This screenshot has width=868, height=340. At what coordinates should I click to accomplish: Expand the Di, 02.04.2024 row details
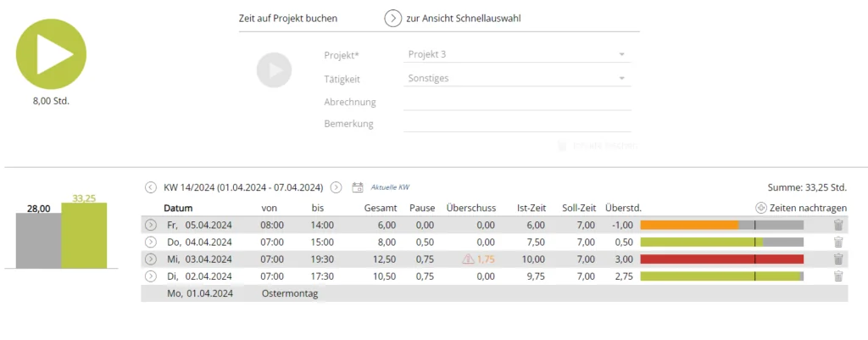[x=151, y=276]
